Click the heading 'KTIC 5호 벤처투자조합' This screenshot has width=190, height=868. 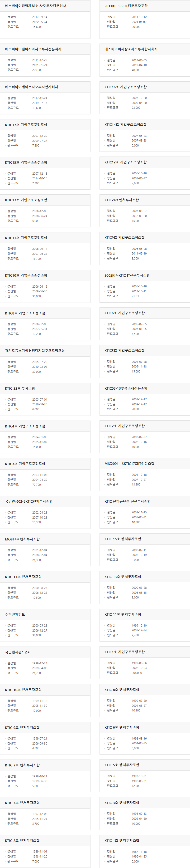coord(122,765)
